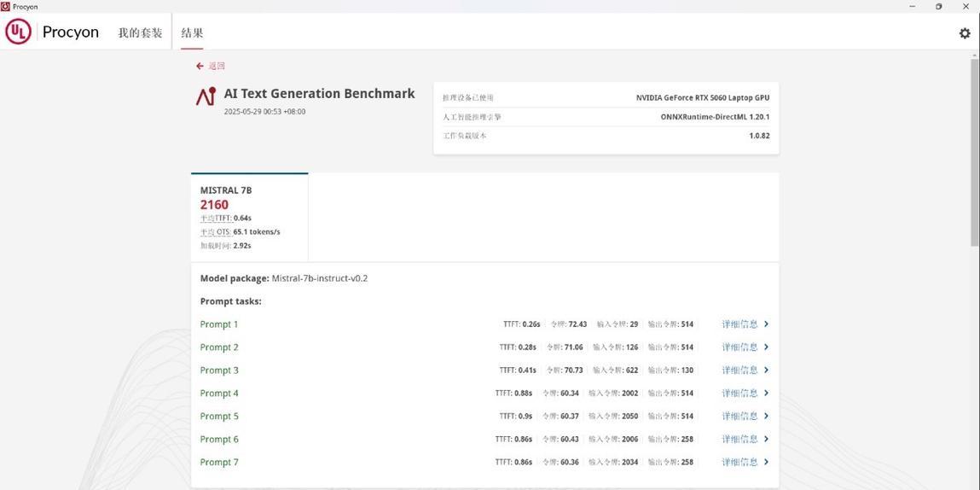The height and width of the screenshot is (490, 980).
Task: Click Prompt 5 input tokens 2050 value
Action: coord(630,416)
